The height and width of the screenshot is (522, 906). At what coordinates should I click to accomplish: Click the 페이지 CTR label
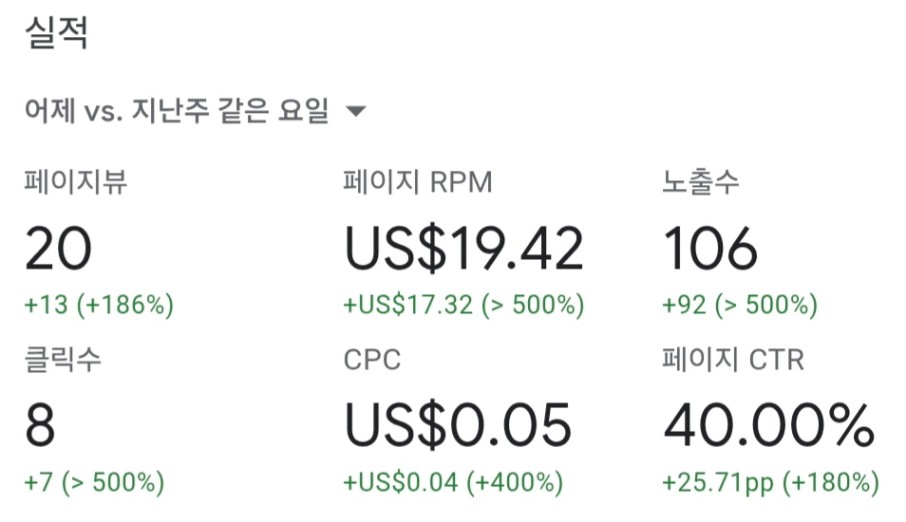pos(733,359)
